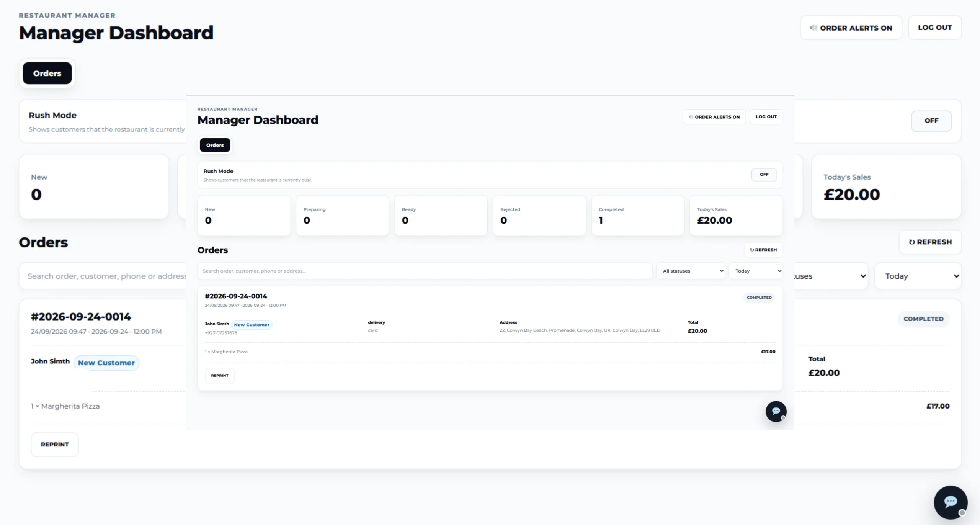This screenshot has width=980, height=525.
Task: Click LOG OUT in the background dashboard
Action: (x=934, y=28)
